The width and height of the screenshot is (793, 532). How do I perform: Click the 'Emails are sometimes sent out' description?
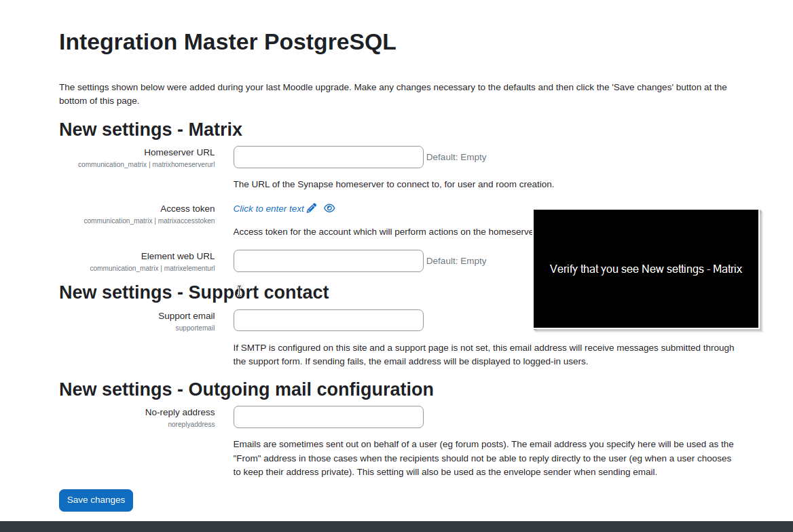483,458
